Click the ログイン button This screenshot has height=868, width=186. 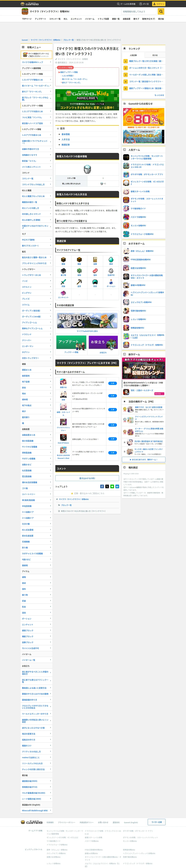tap(159, 4)
